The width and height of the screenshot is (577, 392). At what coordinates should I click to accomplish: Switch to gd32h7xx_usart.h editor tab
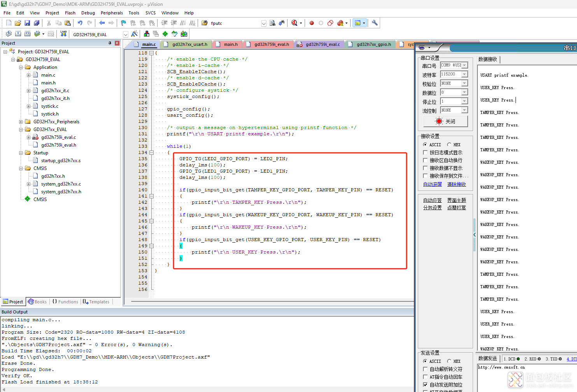pyautogui.click(x=186, y=44)
